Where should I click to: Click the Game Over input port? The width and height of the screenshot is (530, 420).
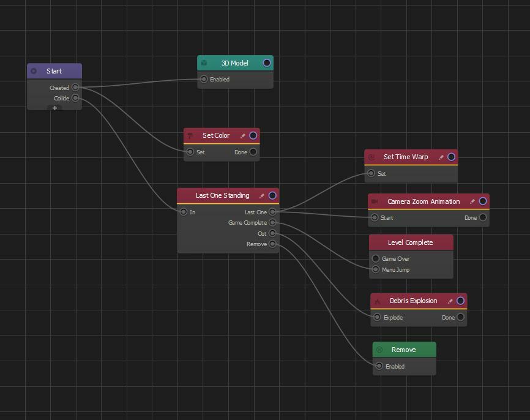376,258
